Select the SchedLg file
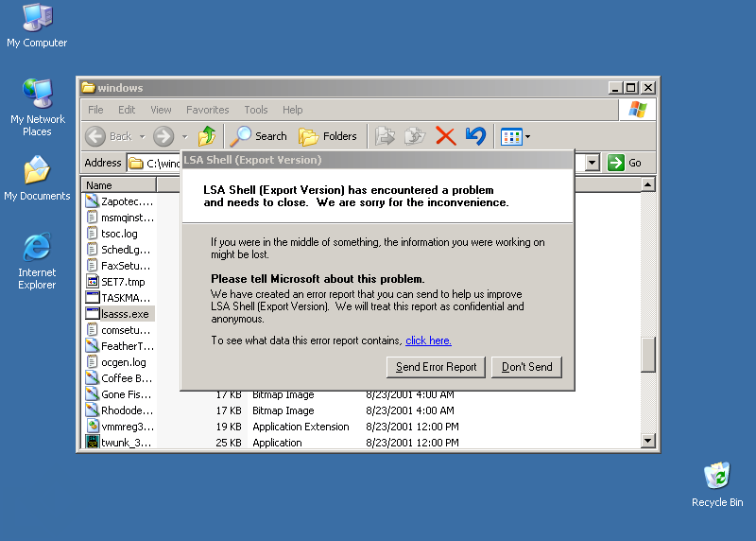The width and height of the screenshot is (756, 541). 119,250
